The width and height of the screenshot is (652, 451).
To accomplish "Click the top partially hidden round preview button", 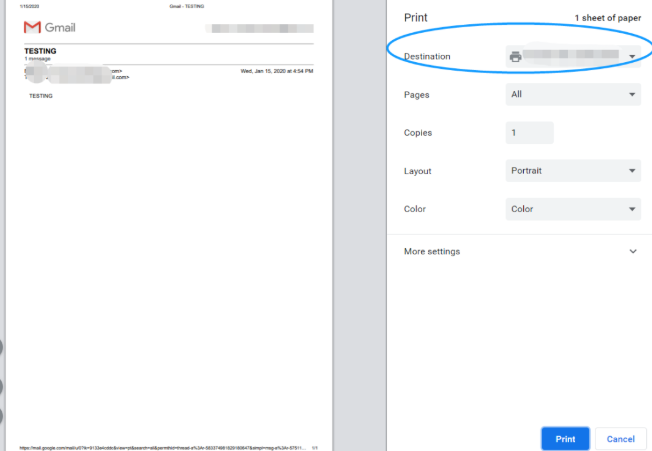I will click(x=1, y=348).
